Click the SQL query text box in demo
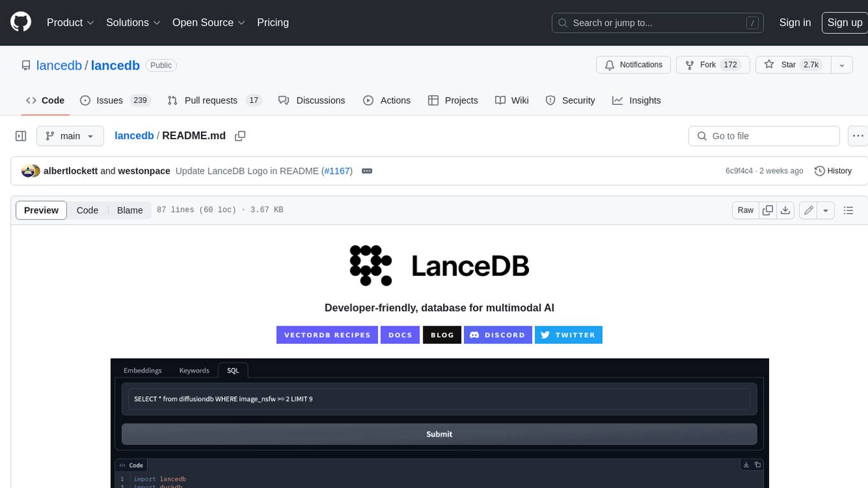This screenshot has width=868, height=488. [x=439, y=399]
